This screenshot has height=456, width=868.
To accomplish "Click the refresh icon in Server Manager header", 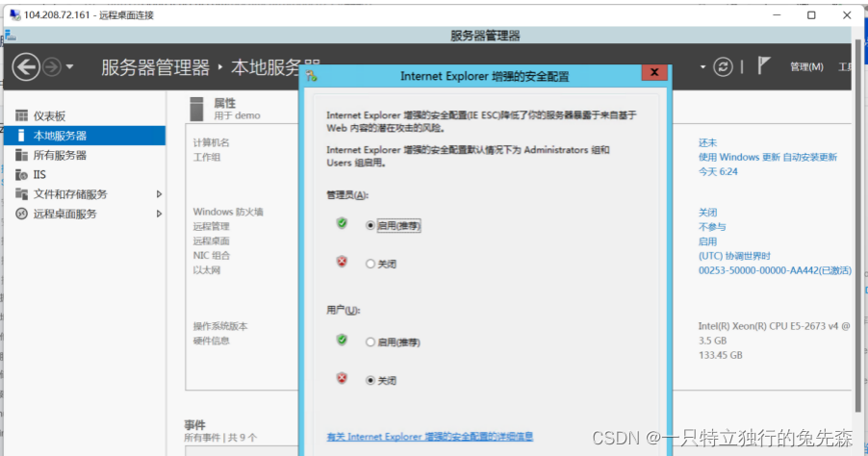I will [x=723, y=67].
